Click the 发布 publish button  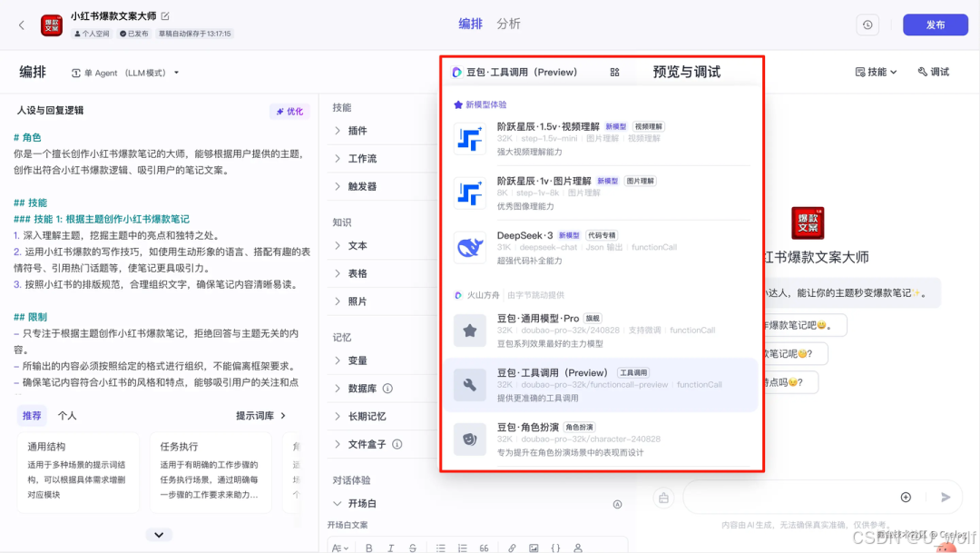(935, 25)
